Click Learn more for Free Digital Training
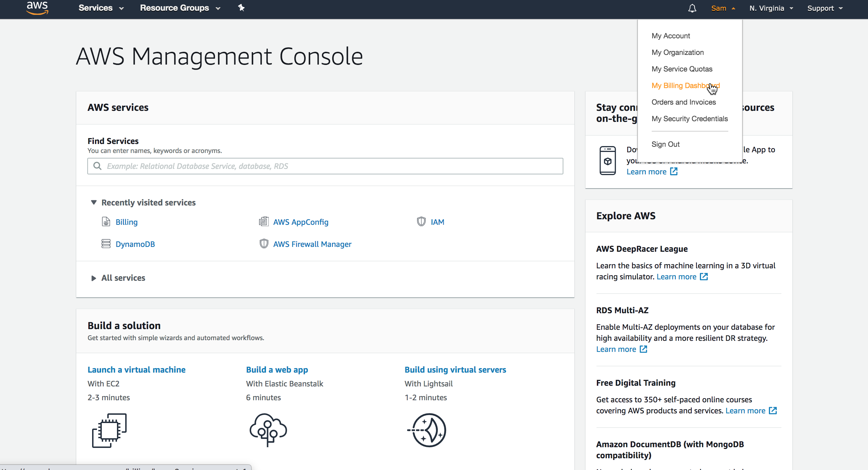Image resolution: width=868 pixels, height=470 pixels. (x=745, y=411)
